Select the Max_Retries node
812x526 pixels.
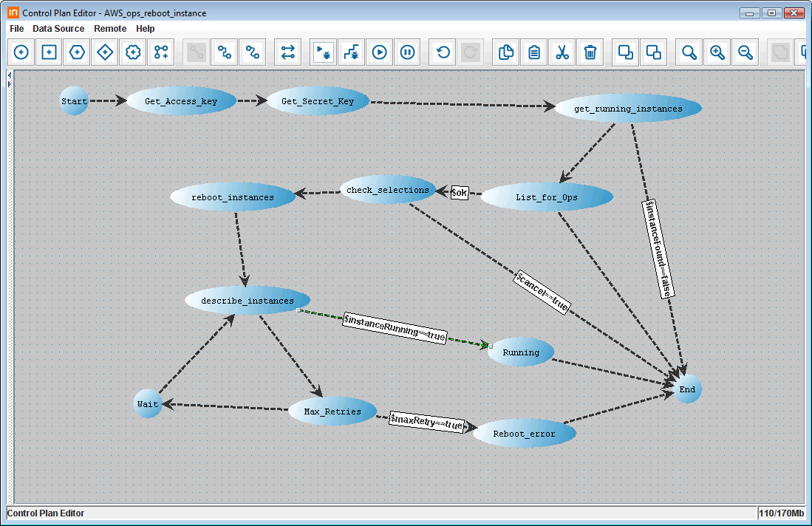(x=332, y=411)
